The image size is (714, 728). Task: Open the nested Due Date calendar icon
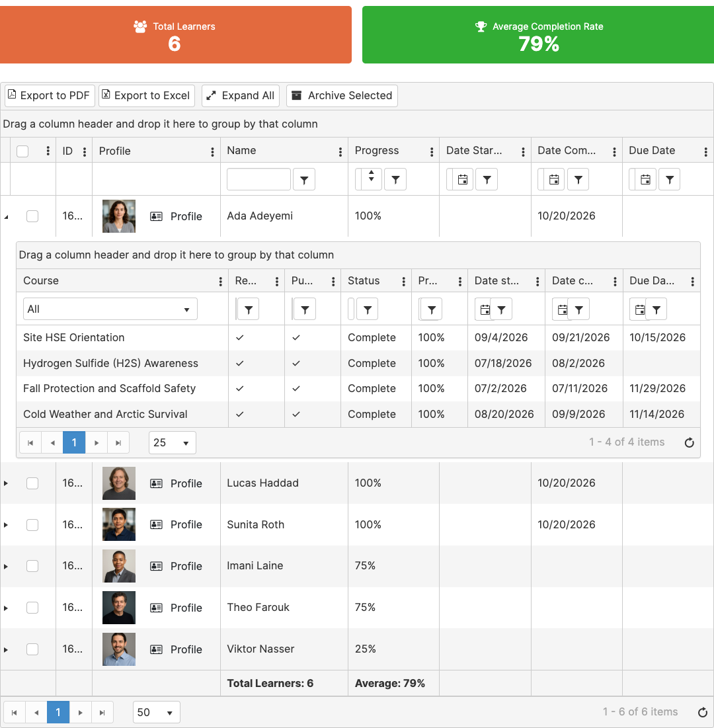(640, 309)
